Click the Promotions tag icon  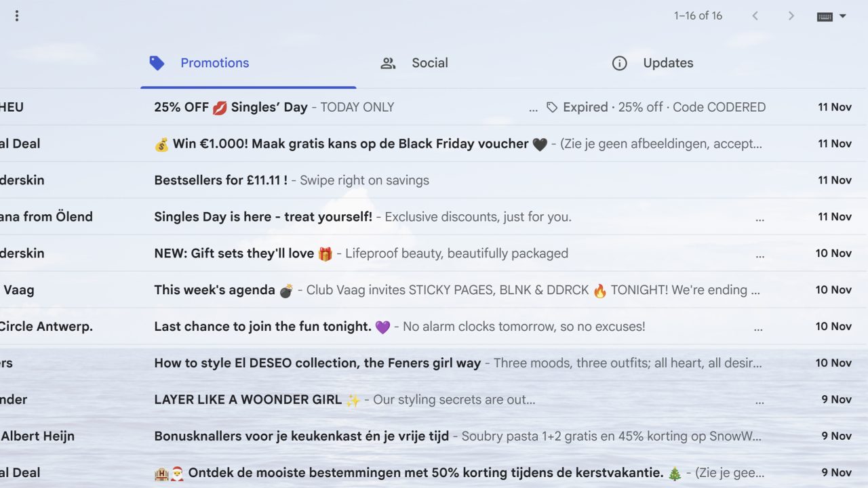coord(157,63)
